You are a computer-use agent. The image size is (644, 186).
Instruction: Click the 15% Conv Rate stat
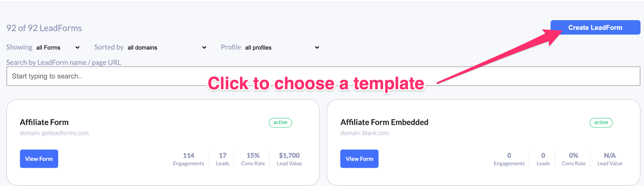coord(253,159)
